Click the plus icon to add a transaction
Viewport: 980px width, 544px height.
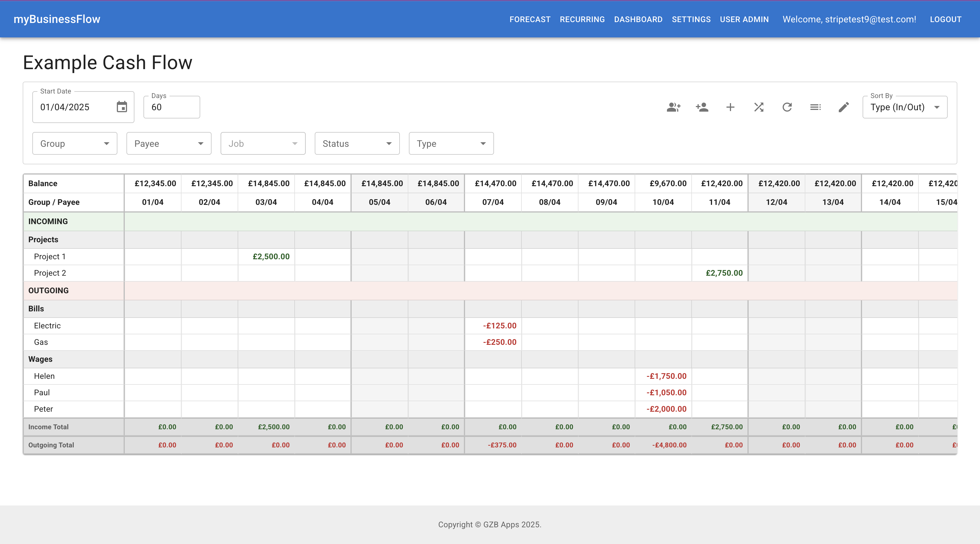point(730,107)
